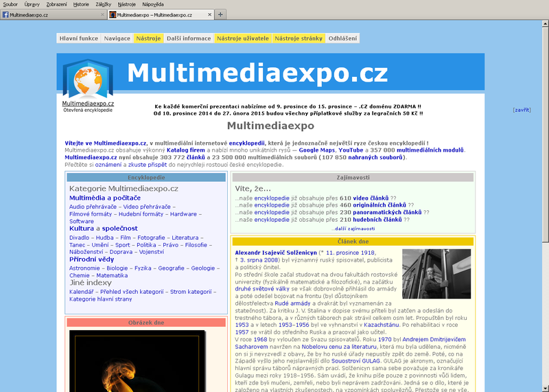Open the Soubor menu
Viewport: 549px width, 392px height.
[x=10, y=5]
